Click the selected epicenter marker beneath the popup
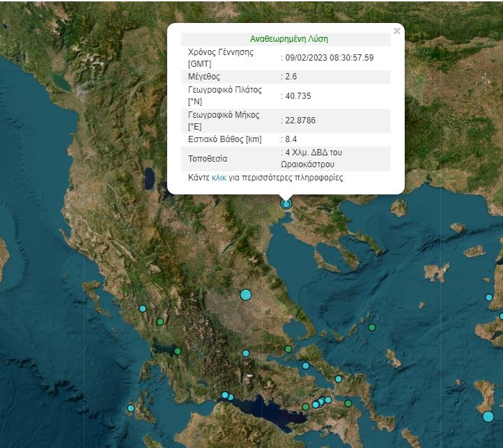The height and width of the screenshot is (448, 503). (x=286, y=204)
